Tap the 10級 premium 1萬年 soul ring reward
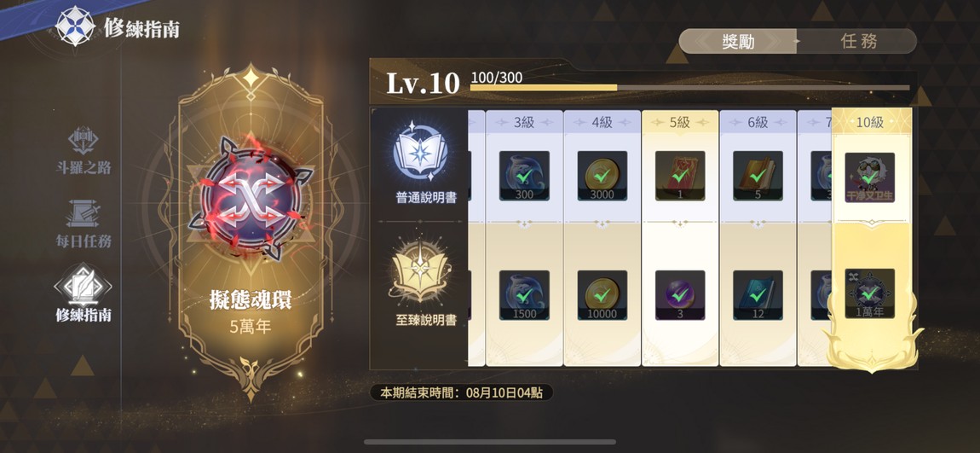Viewport: 980px width, 453px height. point(869,293)
